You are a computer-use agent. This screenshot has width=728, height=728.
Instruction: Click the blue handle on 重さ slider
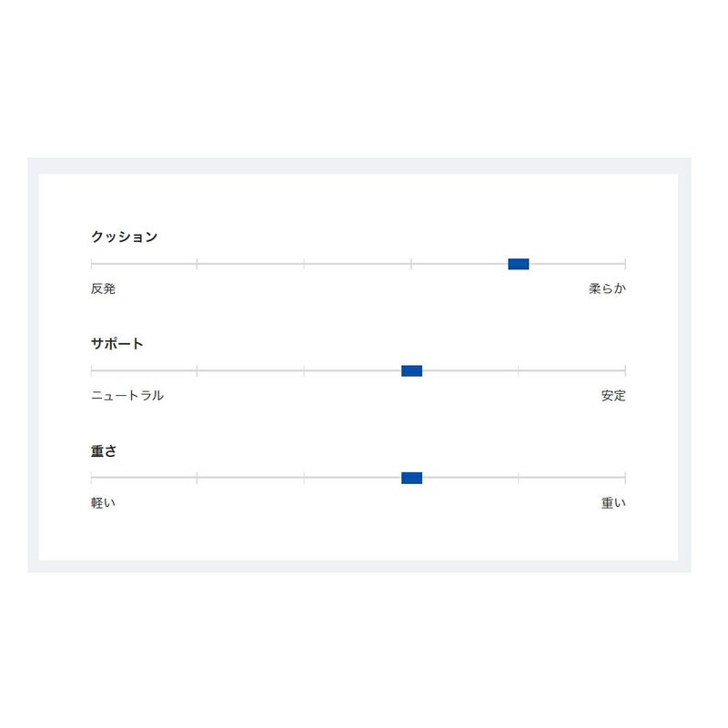pyautogui.click(x=411, y=478)
